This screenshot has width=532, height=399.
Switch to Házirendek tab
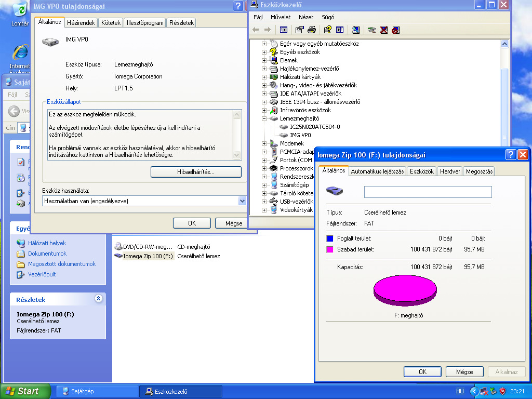pos(81,23)
